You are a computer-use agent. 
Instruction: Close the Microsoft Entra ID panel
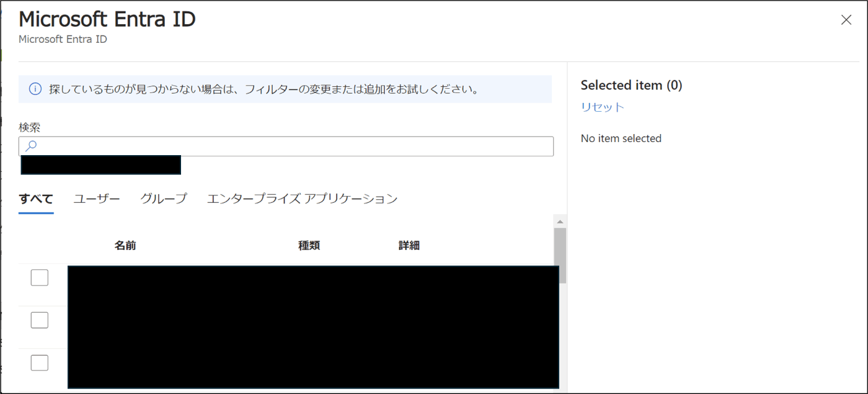click(x=846, y=20)
